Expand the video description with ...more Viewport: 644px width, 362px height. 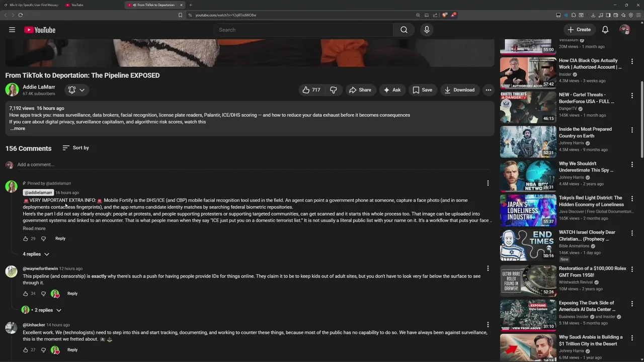18,129
